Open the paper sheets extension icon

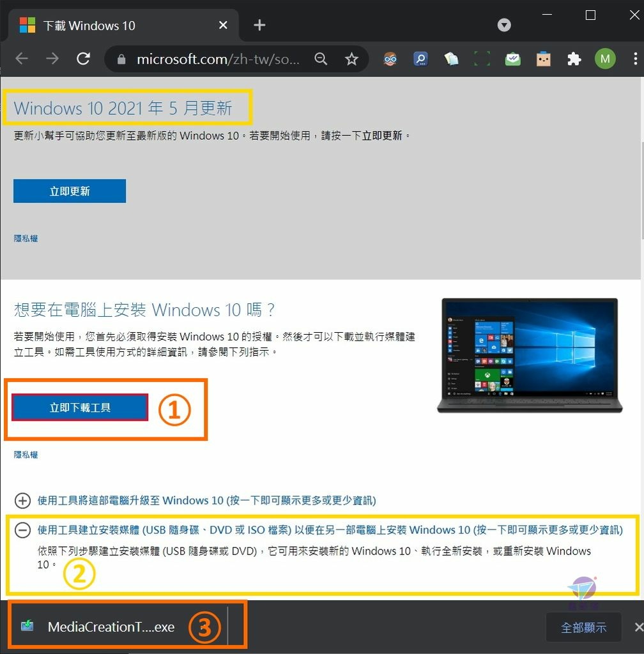point(451,59)
